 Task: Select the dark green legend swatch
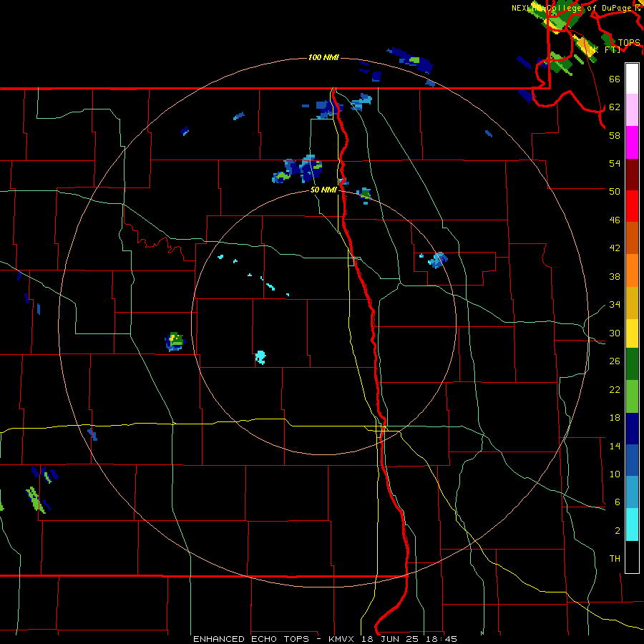point(632,364)
